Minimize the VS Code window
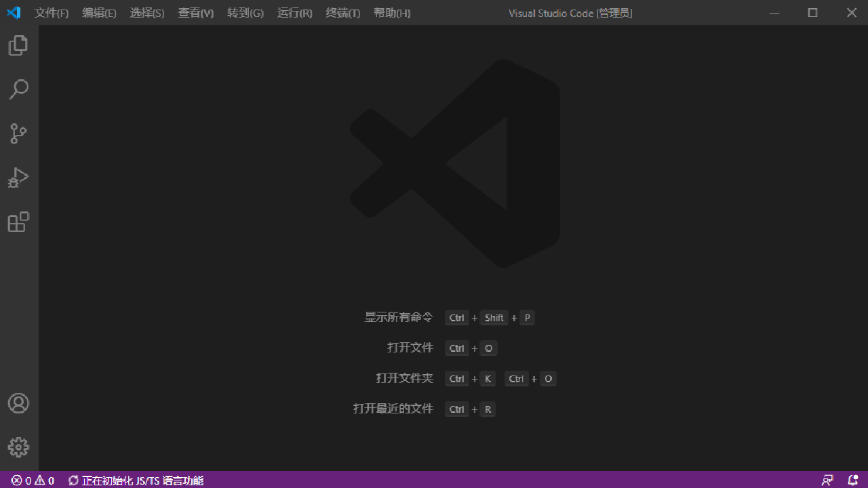Screen dimensions: 868x488 point(774,13)
